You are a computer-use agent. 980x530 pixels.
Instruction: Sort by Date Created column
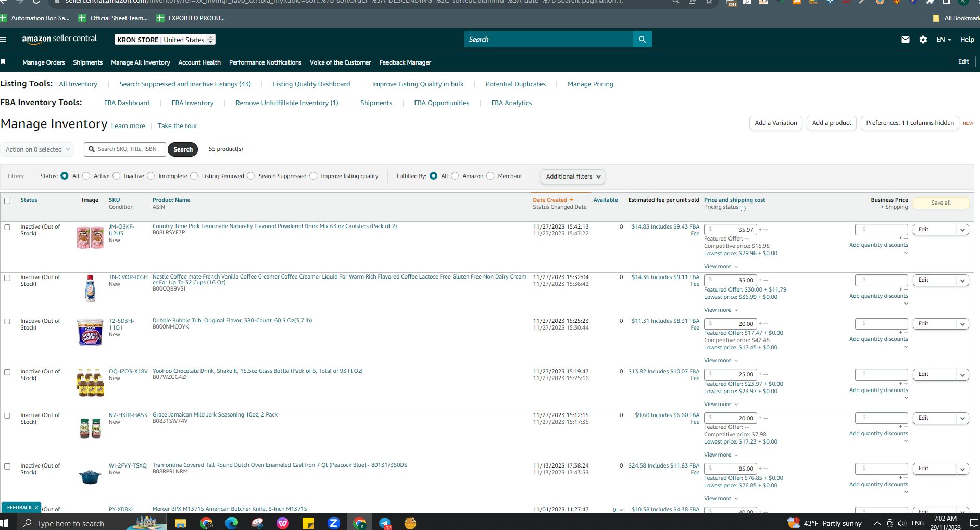pyautogui.click(x=552, y=200)
